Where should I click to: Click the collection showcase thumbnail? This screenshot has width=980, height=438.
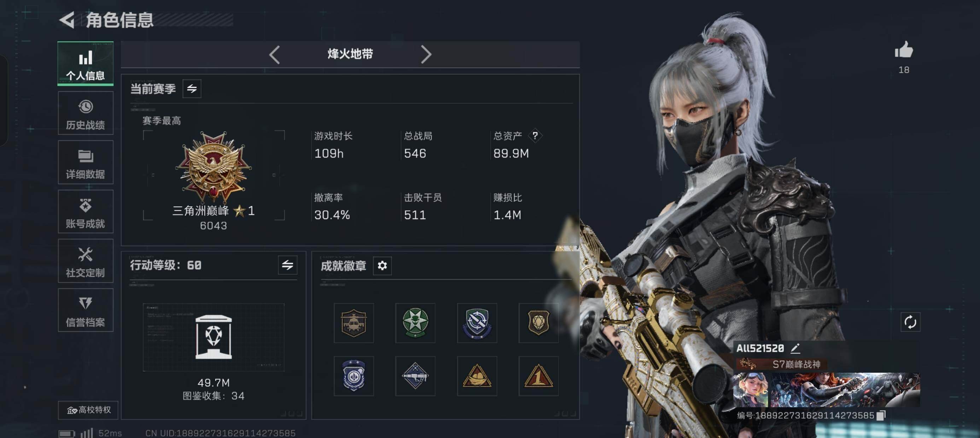tap(214, 337)
